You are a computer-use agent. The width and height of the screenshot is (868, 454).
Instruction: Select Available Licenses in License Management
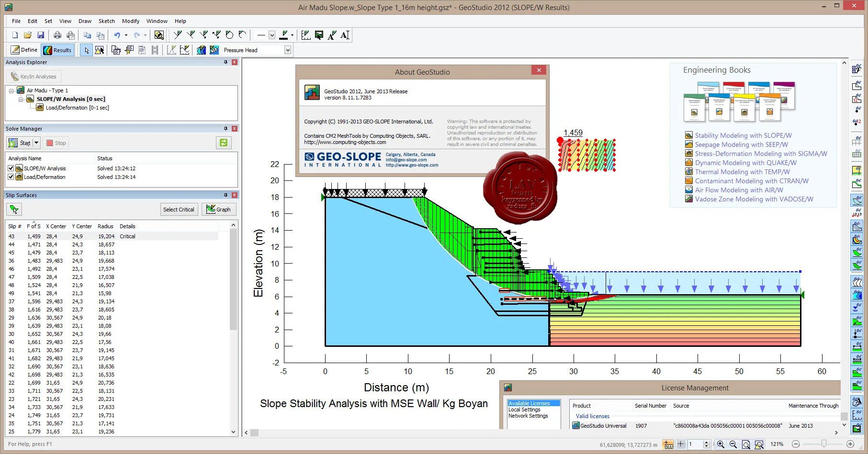534,403
